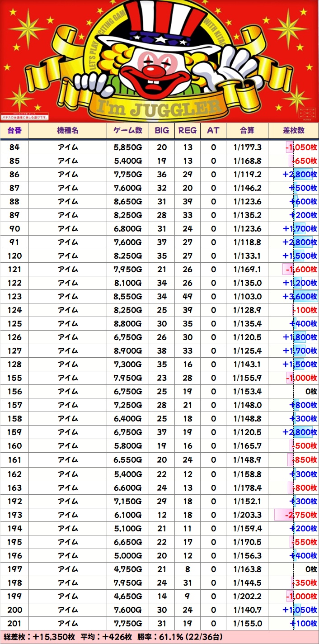This screenshot has height=644, width=319.
Task: Click the 6,100G game count cell
Action: click(127, 515)
